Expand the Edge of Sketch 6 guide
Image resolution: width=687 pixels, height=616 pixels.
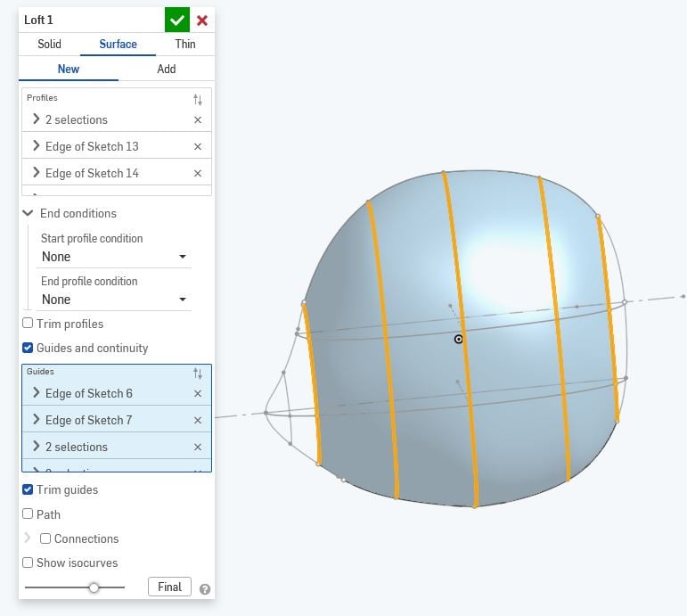click(x=37, y=393)
